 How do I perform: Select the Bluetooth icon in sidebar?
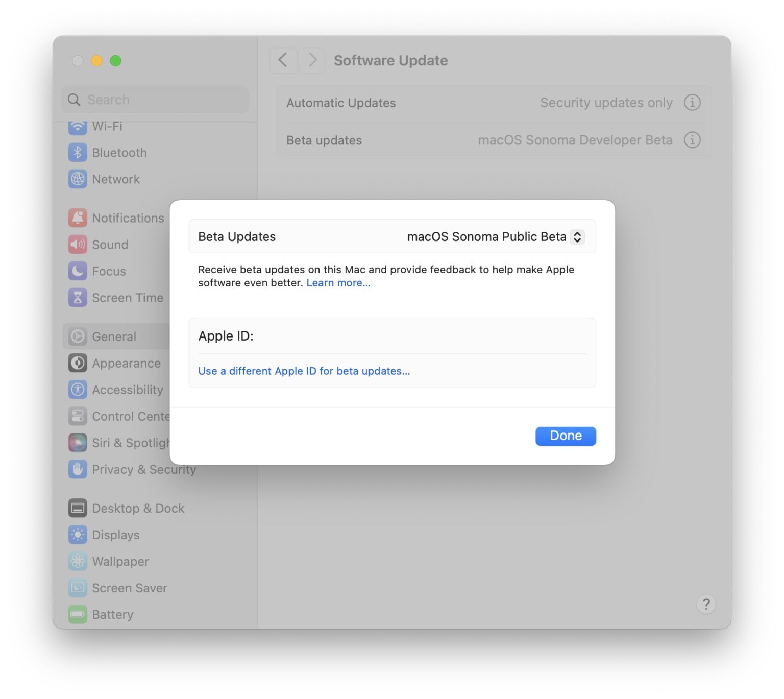click(78, 153)
